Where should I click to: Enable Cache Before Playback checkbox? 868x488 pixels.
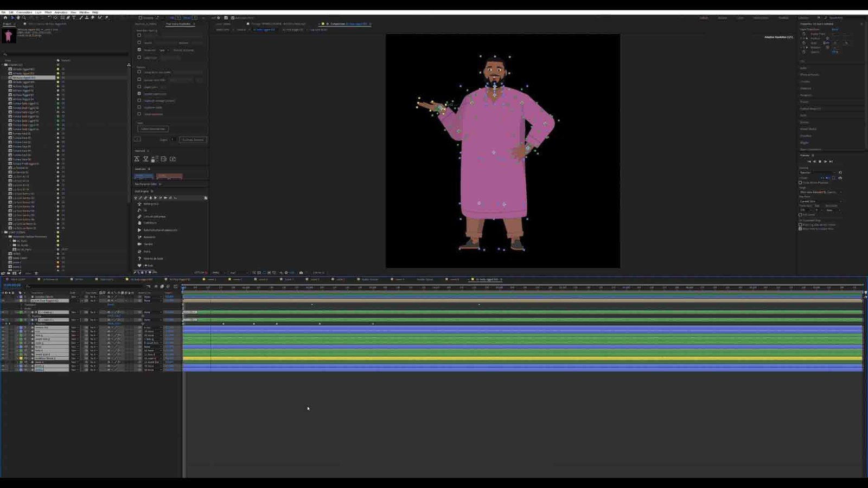point(800,183)
